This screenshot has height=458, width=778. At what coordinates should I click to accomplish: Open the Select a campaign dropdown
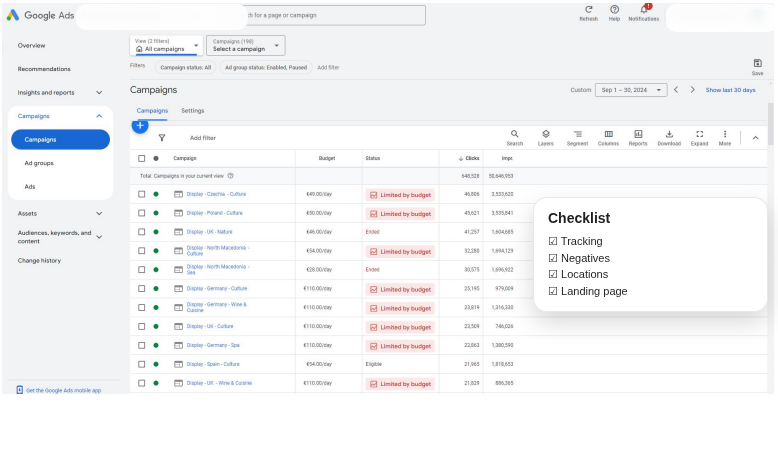(x=246, y=45)
